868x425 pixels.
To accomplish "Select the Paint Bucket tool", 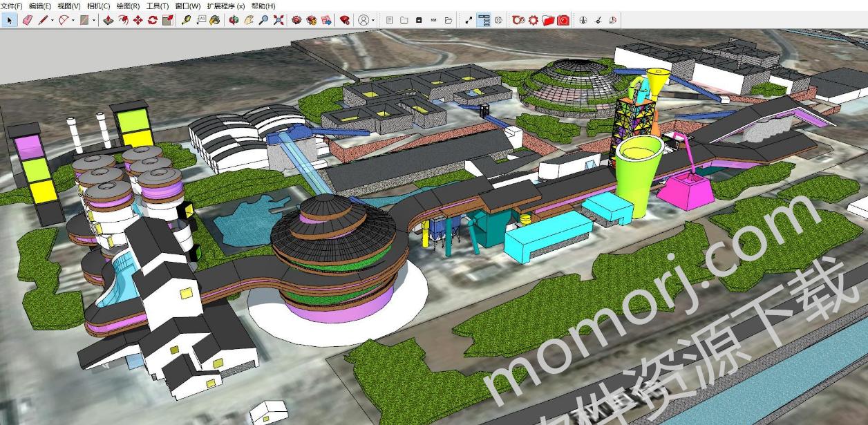I will (x=215, y=20).
